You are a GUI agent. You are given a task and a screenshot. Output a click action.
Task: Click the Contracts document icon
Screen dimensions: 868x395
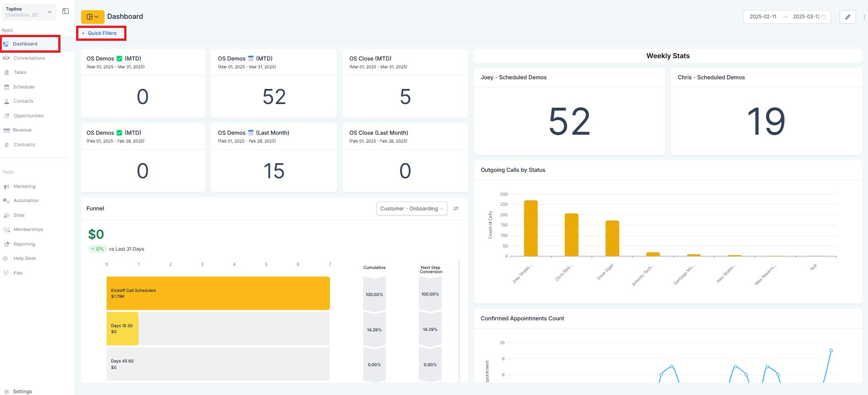coord(6,145)
